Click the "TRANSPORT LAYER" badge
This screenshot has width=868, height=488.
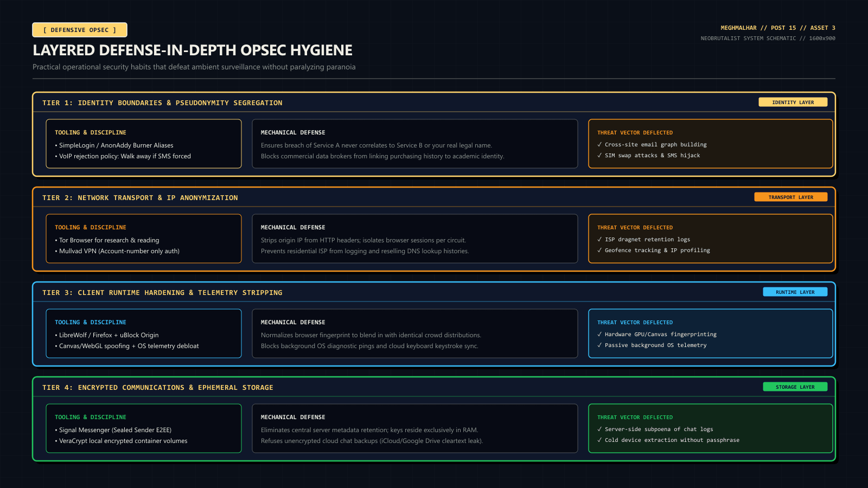pyautogui.click(x=791, y=197)
